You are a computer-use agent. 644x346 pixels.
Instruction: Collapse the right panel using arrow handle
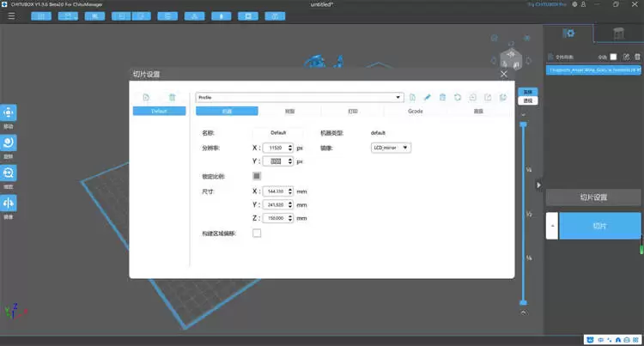pyautogui.click(x=538, y=185)
